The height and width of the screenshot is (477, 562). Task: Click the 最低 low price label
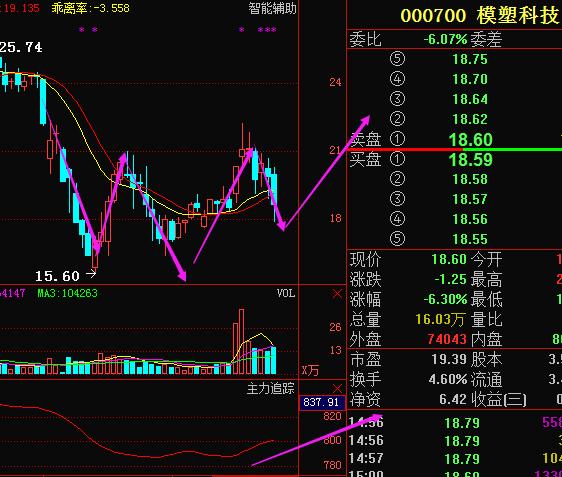486,299
